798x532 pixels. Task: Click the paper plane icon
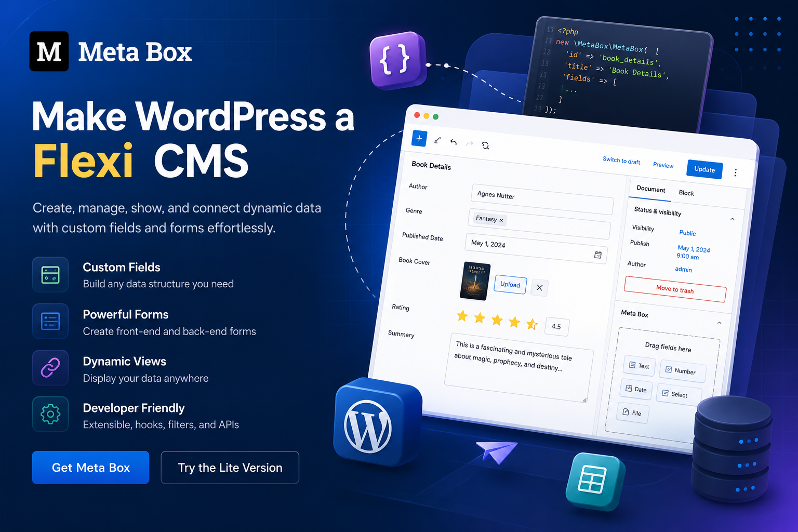496,451
